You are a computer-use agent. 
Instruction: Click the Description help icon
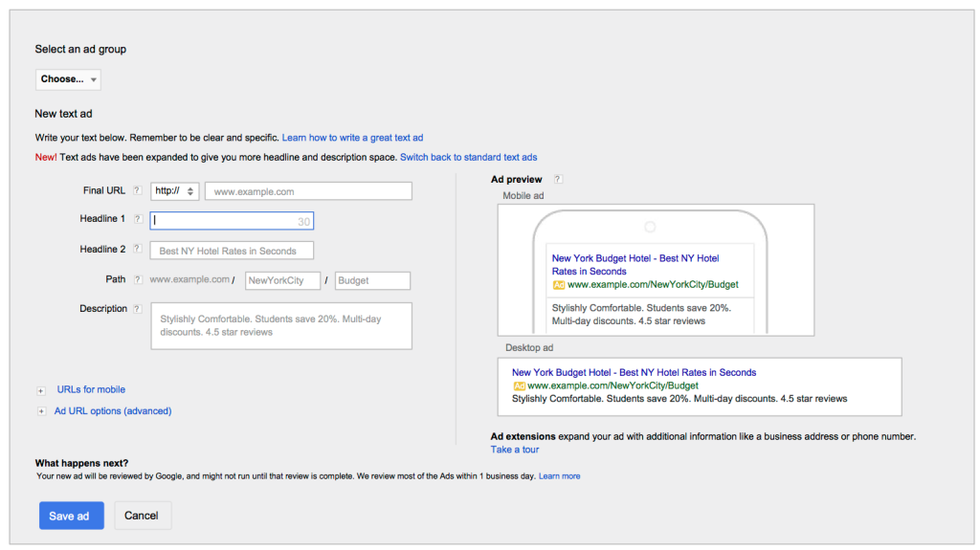[138, 309]
